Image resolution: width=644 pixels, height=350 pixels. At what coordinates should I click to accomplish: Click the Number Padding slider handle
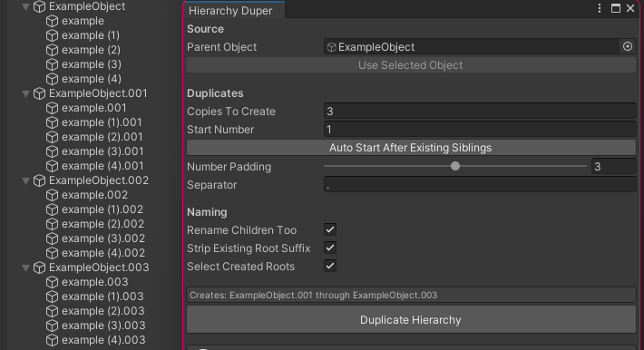(x=455, y=166)
